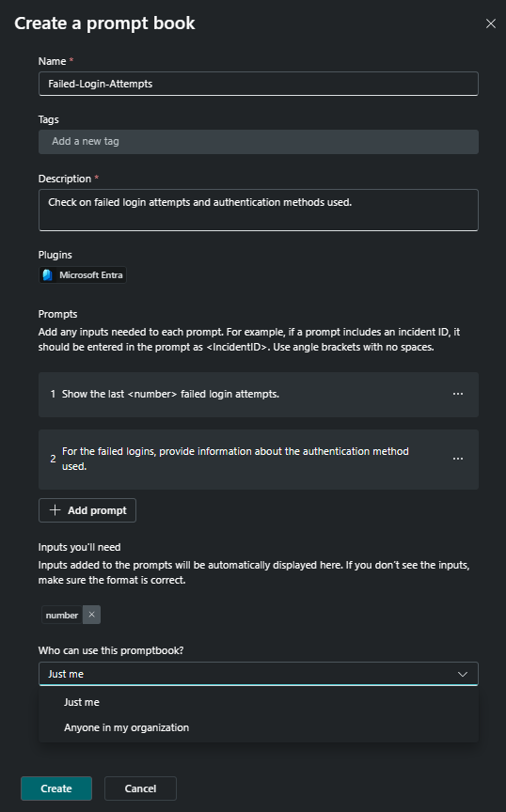506x812 pixels.
Task: Close the Create a prompt book panel
Action: pyautogui.click(x=490, y=23)
